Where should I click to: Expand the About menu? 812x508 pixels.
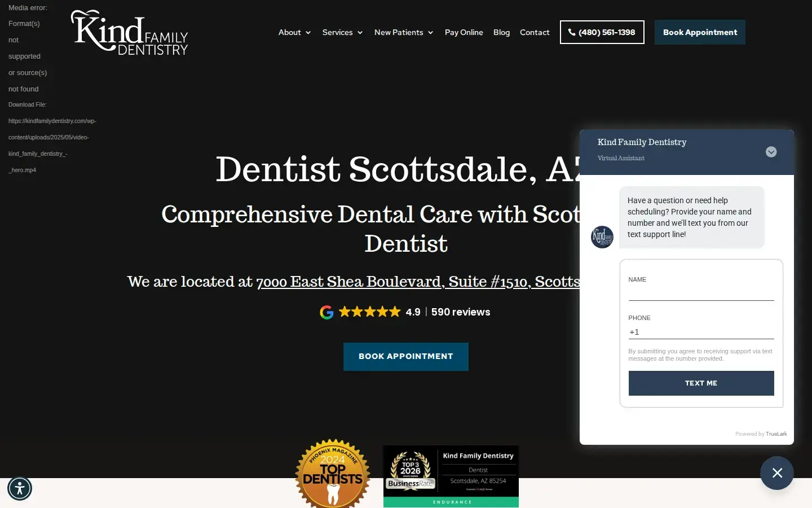point(294,32)
